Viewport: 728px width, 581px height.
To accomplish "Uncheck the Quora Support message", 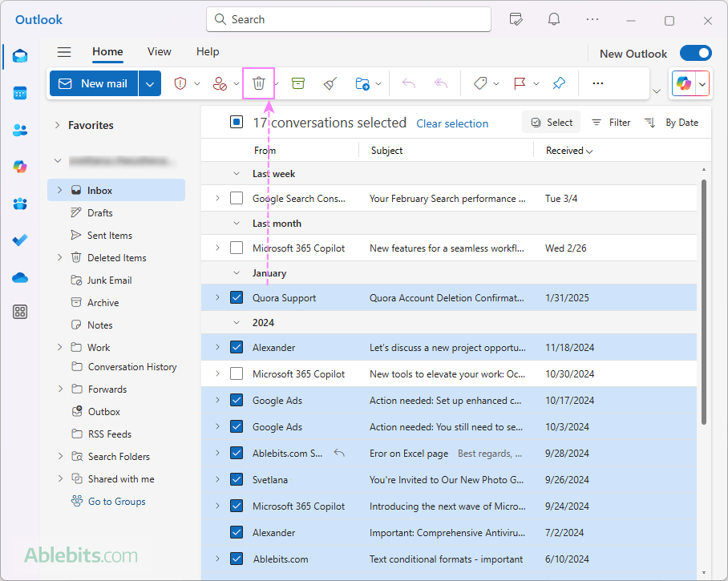I will pos(237,298).
